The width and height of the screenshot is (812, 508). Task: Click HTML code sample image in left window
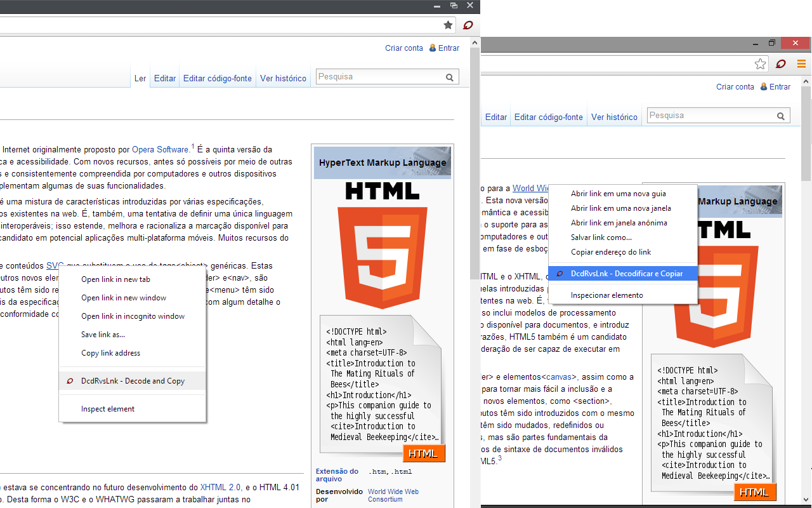tap(383, 388)
